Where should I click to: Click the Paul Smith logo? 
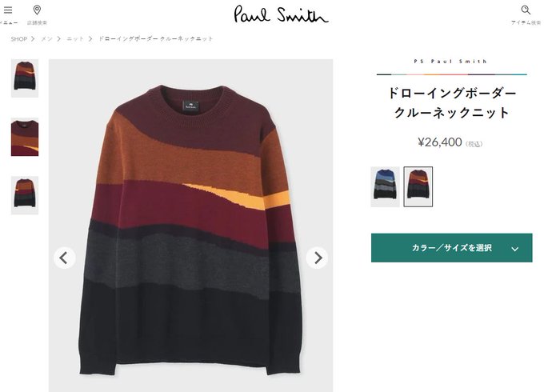click(281, 14)
